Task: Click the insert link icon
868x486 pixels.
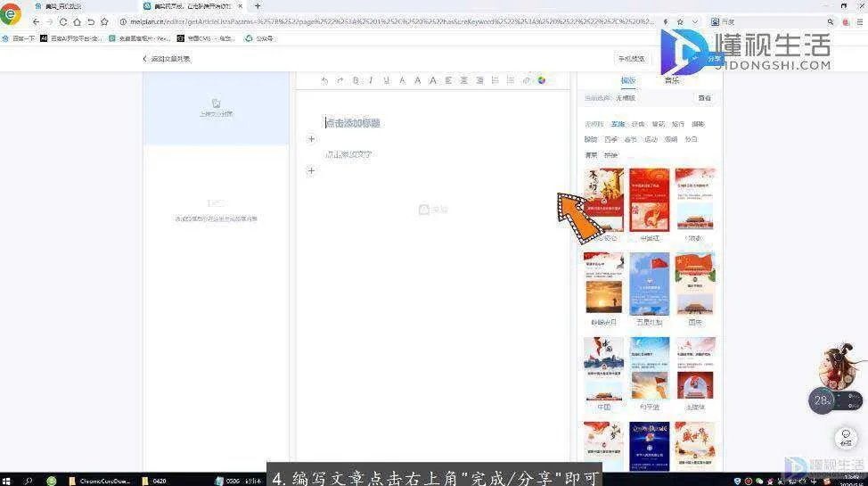Action: [526, 80]
